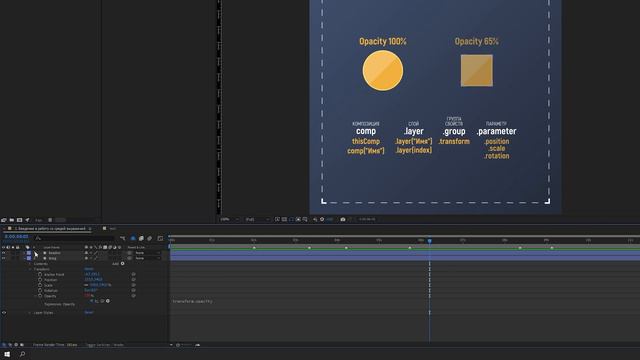640x360 pixels.
Task: Click the blue current time indicator handle
Action: (430, 241)
